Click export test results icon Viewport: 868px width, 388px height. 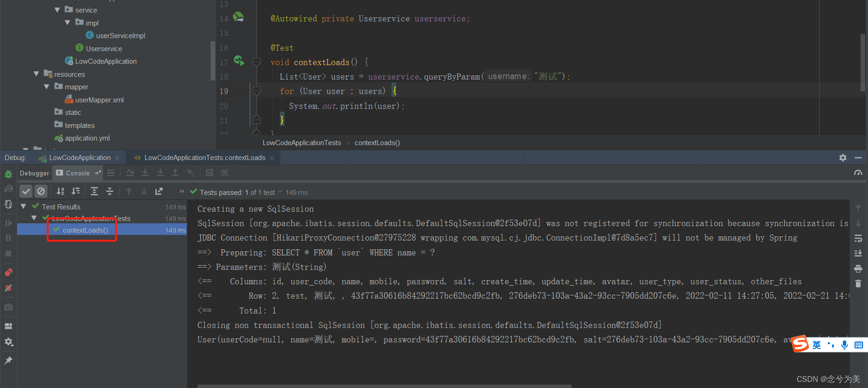pos(159,191)
